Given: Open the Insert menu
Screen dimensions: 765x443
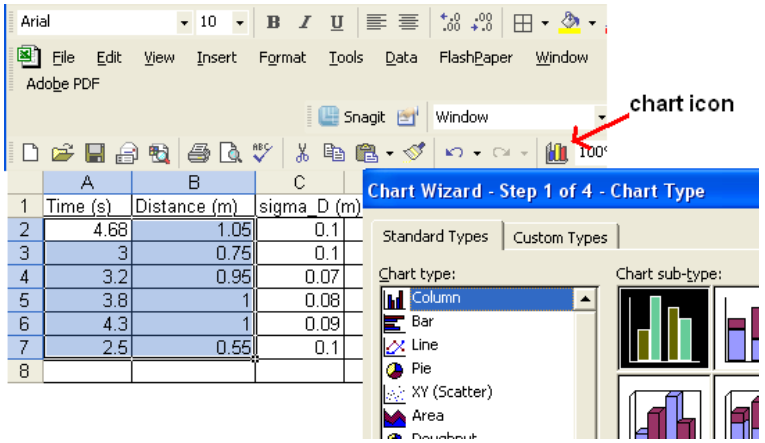Looking at the screenshot, I should coord(216,57).
